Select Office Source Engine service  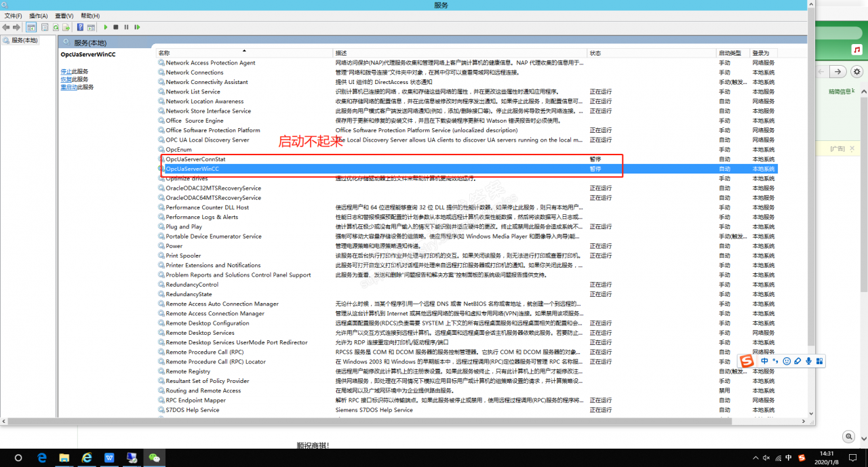[x=467, y=121]
